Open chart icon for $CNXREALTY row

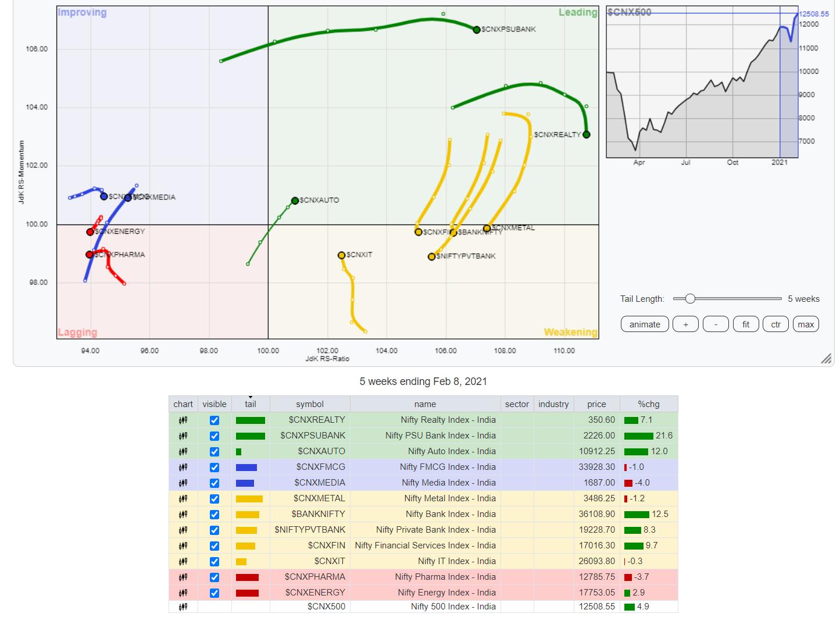click(x=183, y=420)
